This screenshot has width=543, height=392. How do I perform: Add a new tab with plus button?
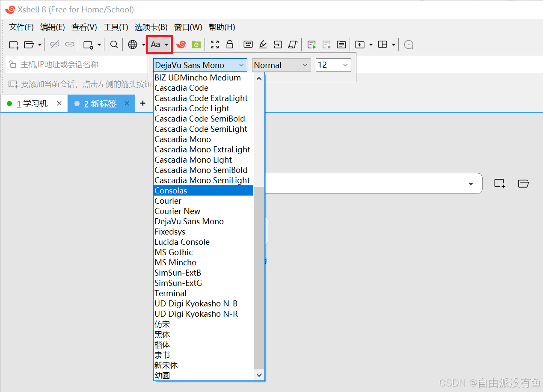(x=143, y=104)
